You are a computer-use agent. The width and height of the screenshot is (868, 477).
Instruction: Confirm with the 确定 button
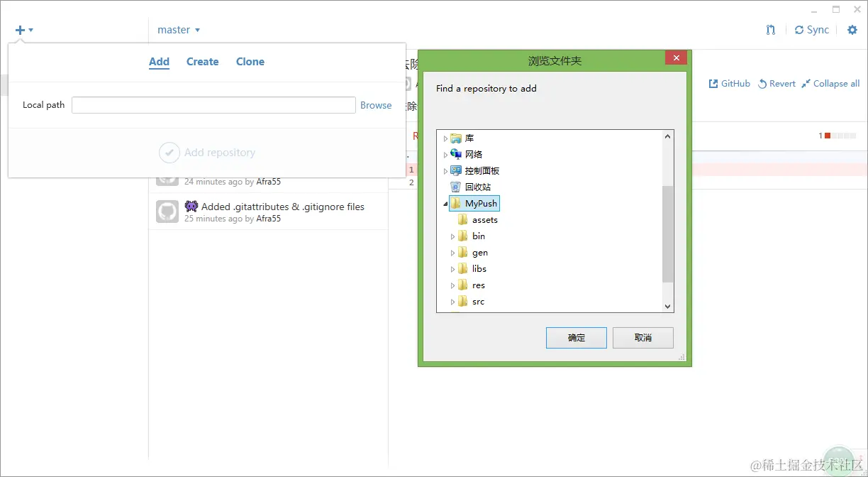577,338
